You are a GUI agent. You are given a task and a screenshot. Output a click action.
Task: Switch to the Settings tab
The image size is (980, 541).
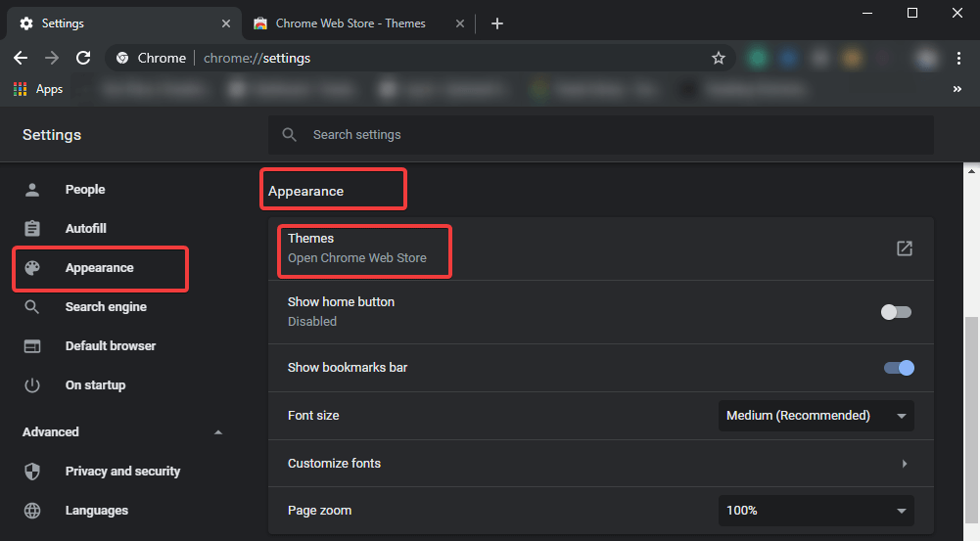(x=123, y=23)
